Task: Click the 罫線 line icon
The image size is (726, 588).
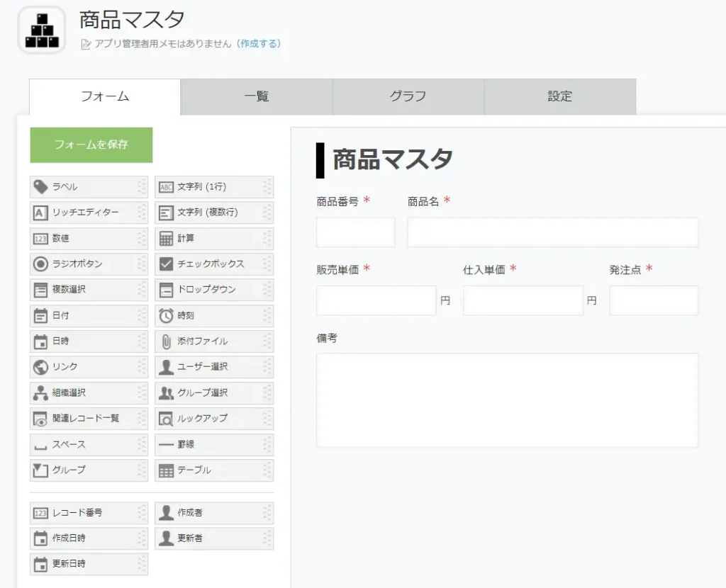Action: coord(166,445)
